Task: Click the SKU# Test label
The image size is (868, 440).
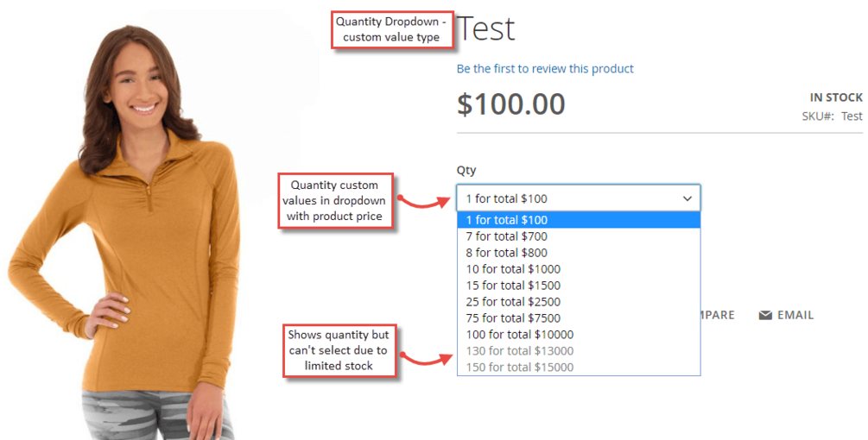Action: (x=832, y=116)
